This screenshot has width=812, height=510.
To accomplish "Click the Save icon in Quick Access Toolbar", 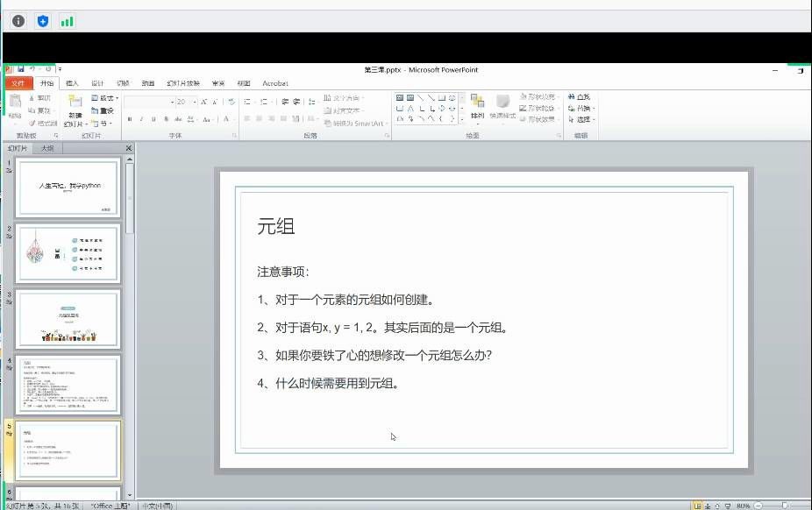I will coord(19,68).
